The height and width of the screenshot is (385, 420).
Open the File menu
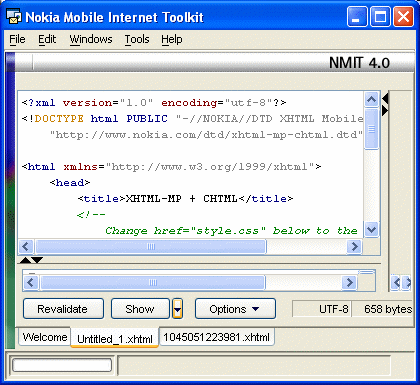[17, 39]
